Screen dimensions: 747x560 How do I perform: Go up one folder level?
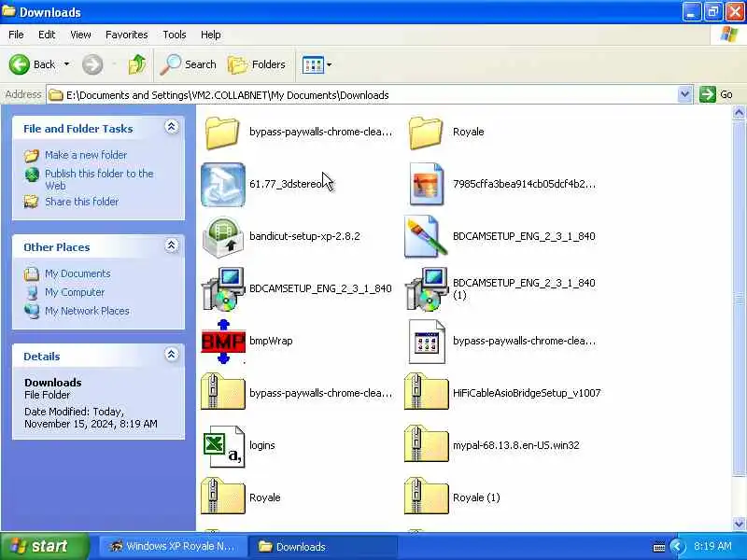click(x=137, y=64)
